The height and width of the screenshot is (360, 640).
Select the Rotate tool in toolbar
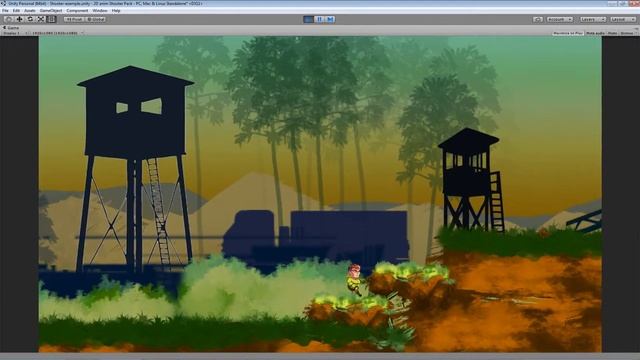pyautogui.click(x=30, y=19)
